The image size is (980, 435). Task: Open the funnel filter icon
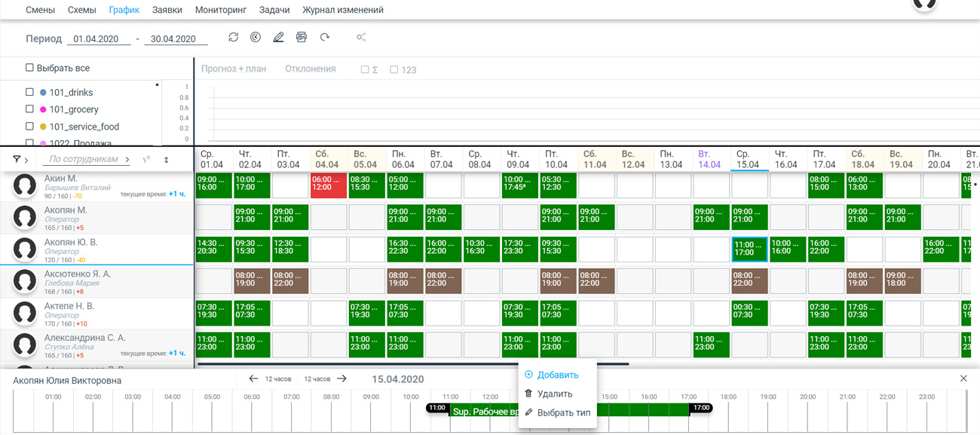pos(17,160)
